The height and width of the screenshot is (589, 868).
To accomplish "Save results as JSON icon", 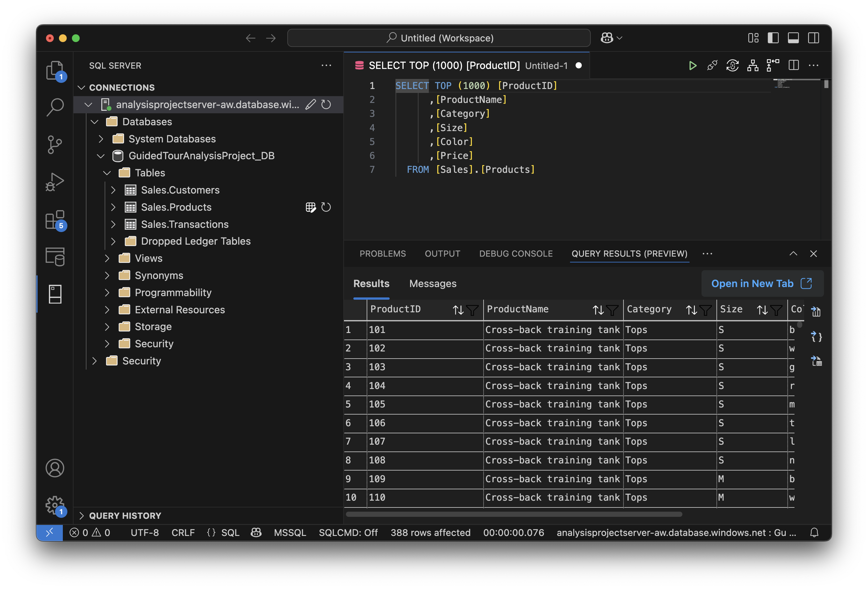I will (x=817, y=337).
